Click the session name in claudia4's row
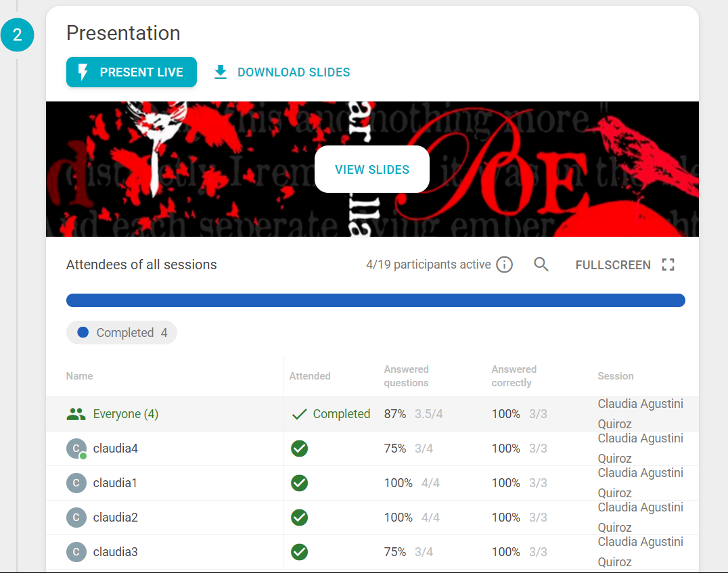 coord(640,449)
